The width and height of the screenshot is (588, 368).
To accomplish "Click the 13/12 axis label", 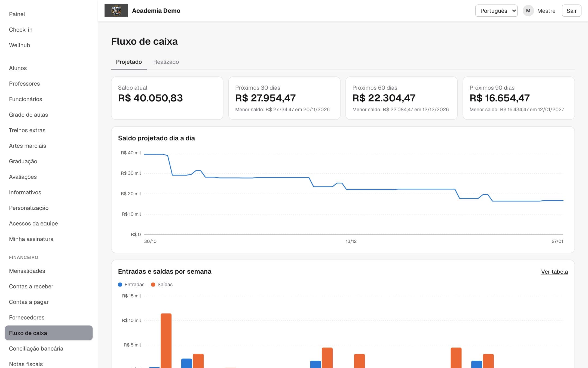I will (x=351, y=241).
